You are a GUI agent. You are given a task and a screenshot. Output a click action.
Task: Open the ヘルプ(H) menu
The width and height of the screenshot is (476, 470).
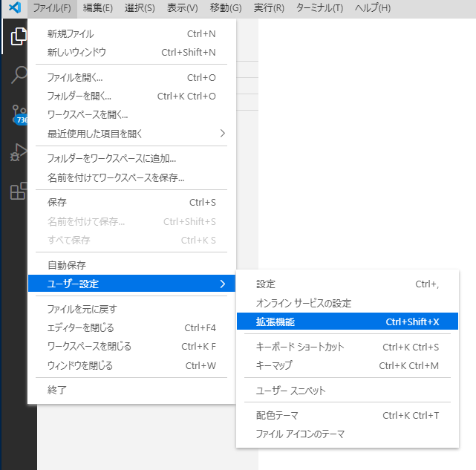click(x=373, y=8)
